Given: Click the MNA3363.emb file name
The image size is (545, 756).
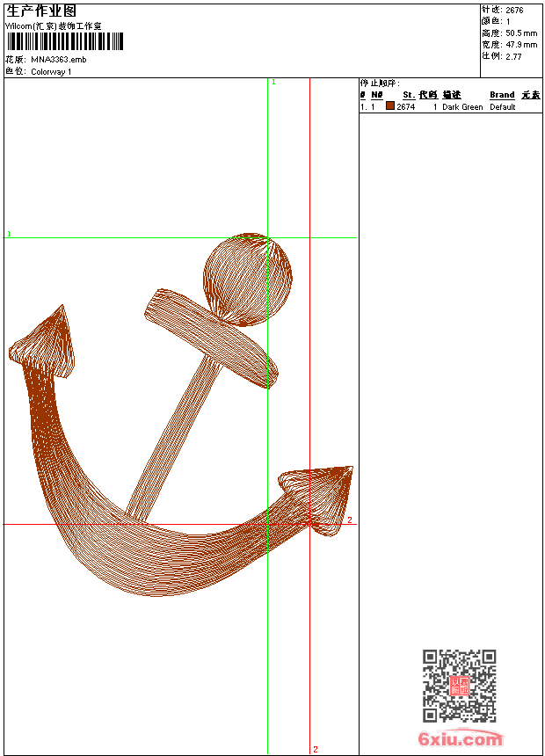Looking at the screenshot, I should 59,60.
